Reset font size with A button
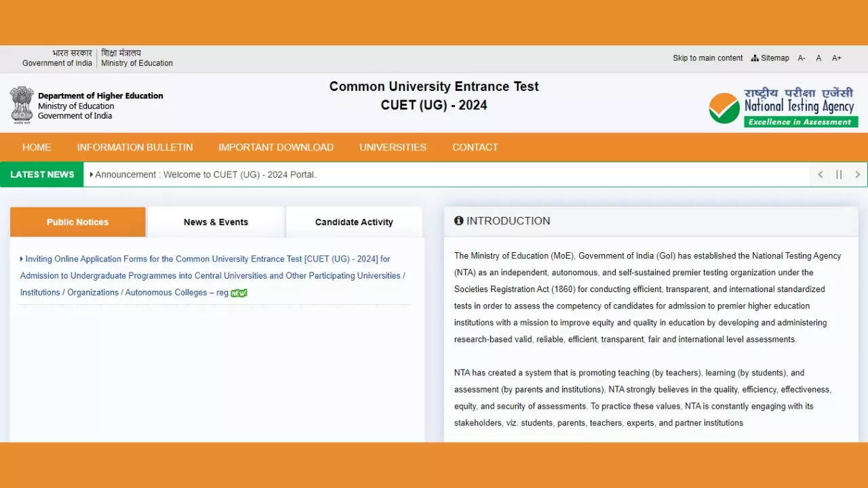 [x=818, y=58]
